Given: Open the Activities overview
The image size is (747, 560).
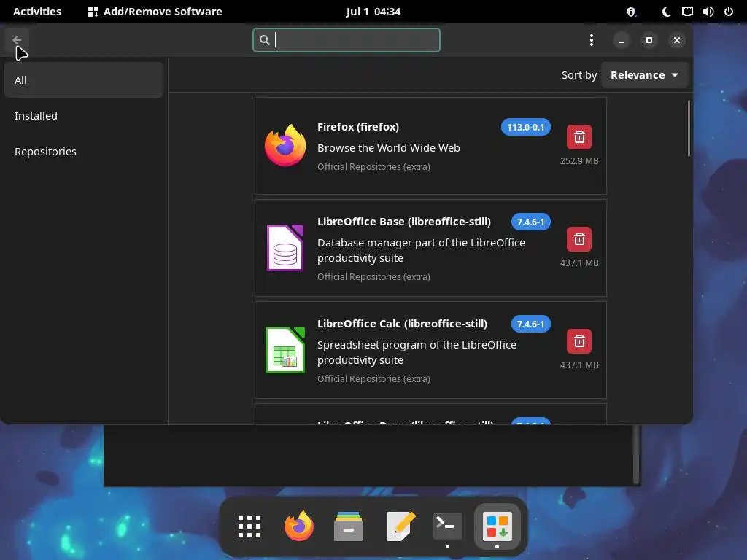Looking at the screenshot, I should pos(37,12).
